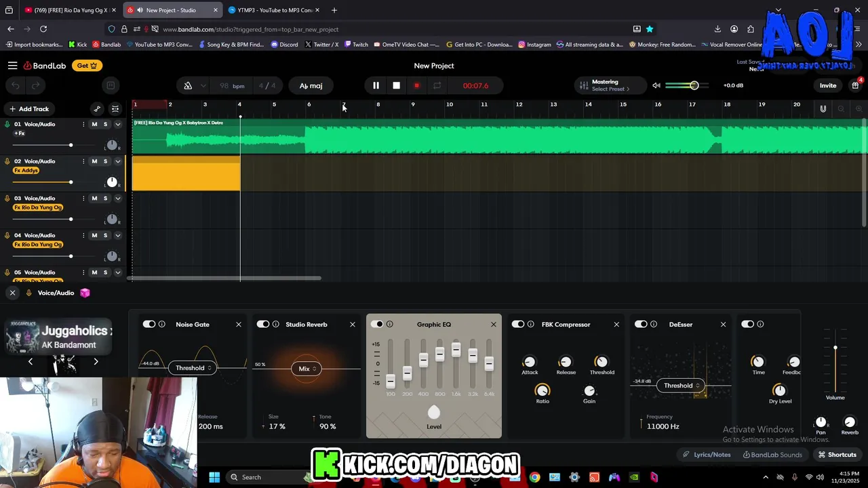Click the Get premium crown button
Screen dimensions: 868x488
tap(87, 66)
